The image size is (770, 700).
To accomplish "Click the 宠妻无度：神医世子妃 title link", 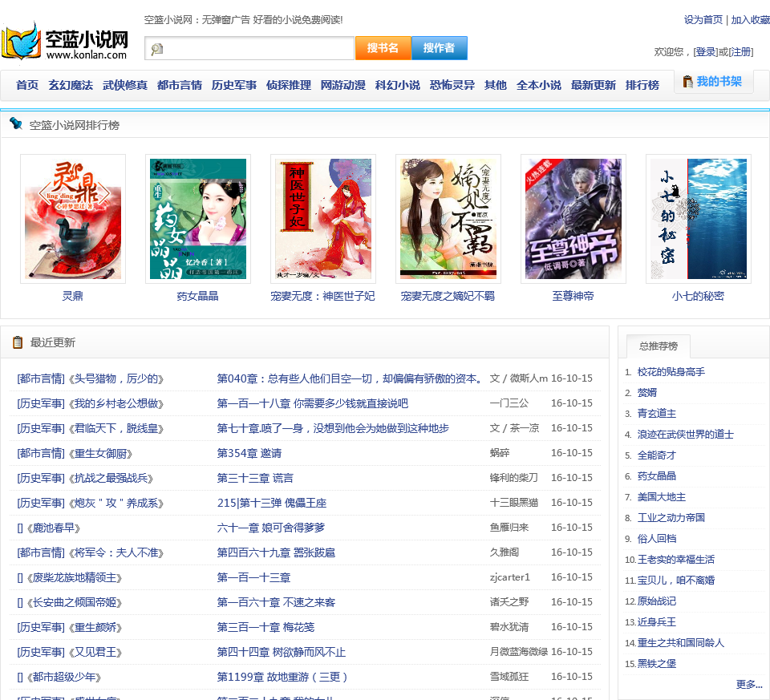I will click(x=322, y=296).
